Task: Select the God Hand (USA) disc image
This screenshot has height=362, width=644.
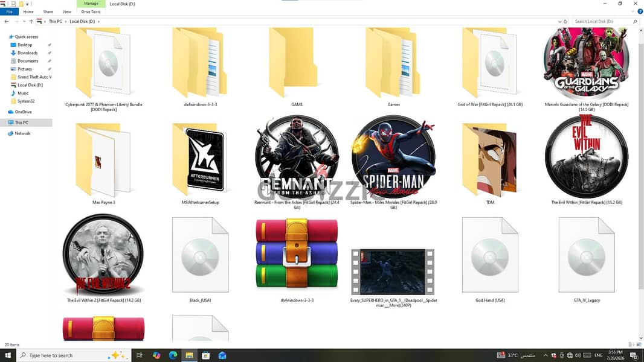Action: [x=490, y=255]
